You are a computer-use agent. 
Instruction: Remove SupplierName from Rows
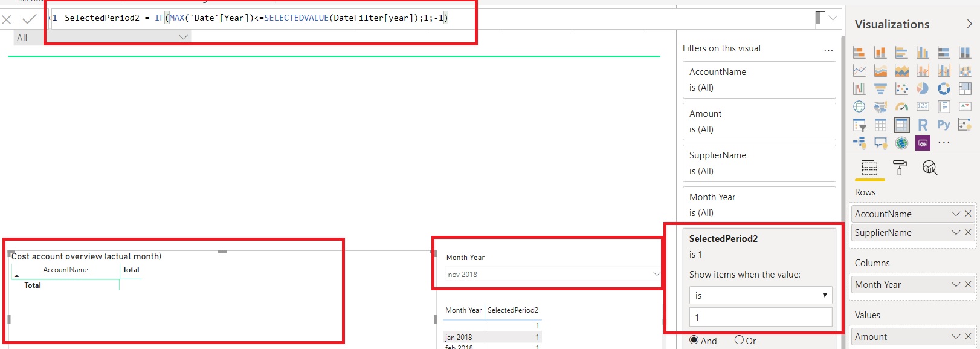pos(968,232)
